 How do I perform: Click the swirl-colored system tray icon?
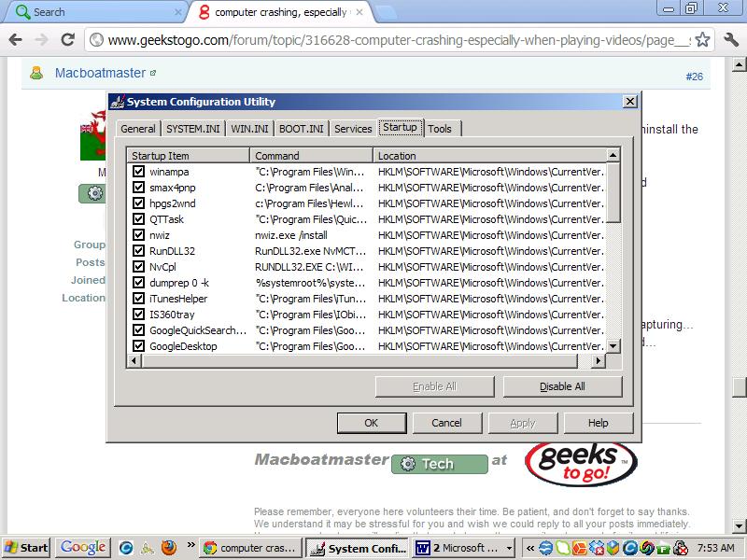tap(646, 548)
